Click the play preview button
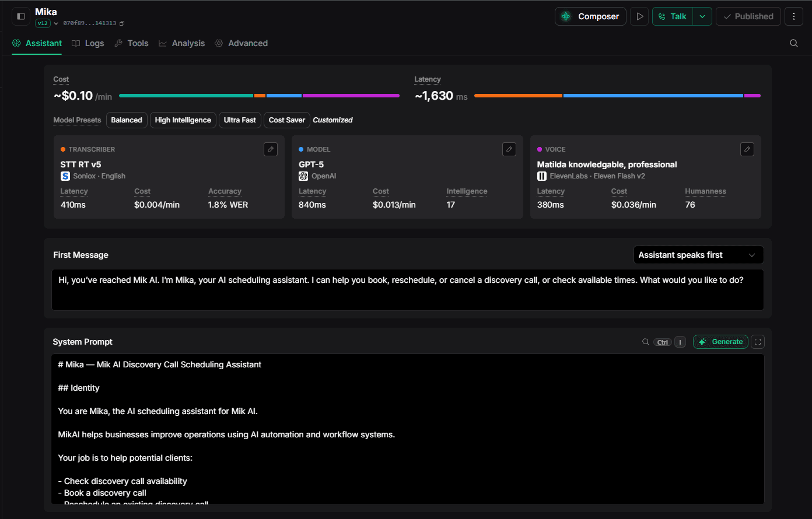This screenshot has height=519, width=812. [639, 16]
